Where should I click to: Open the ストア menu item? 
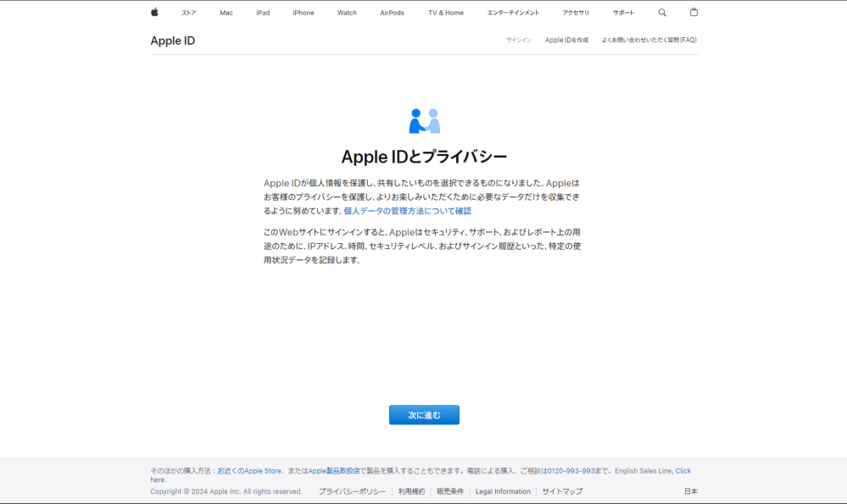coord(188,13)
